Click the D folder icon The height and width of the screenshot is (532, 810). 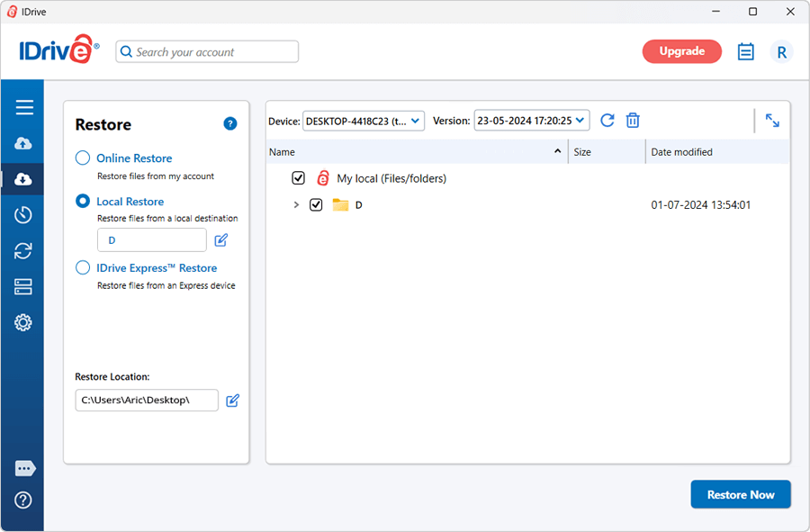[340, 205]
